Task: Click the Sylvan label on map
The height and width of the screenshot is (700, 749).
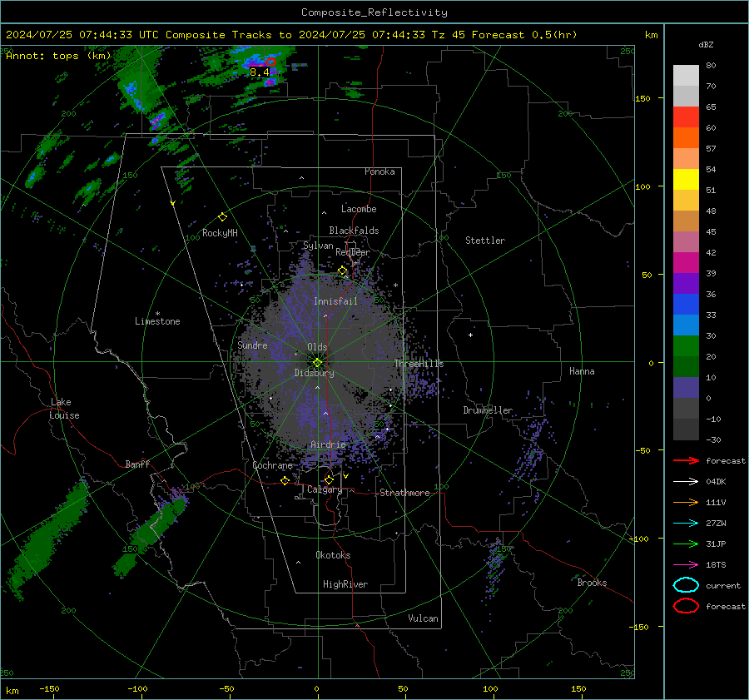Action: tap(318, 246)
